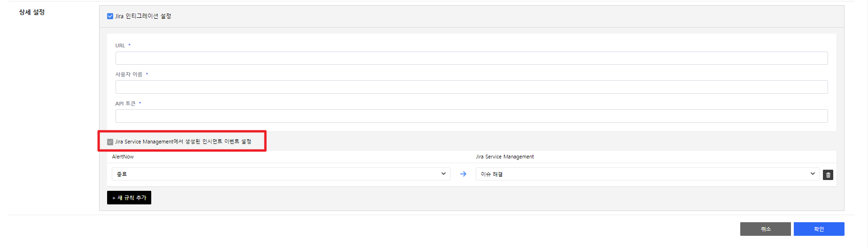Focus the URL input field

pyautogui.click(x=471, y=58)
